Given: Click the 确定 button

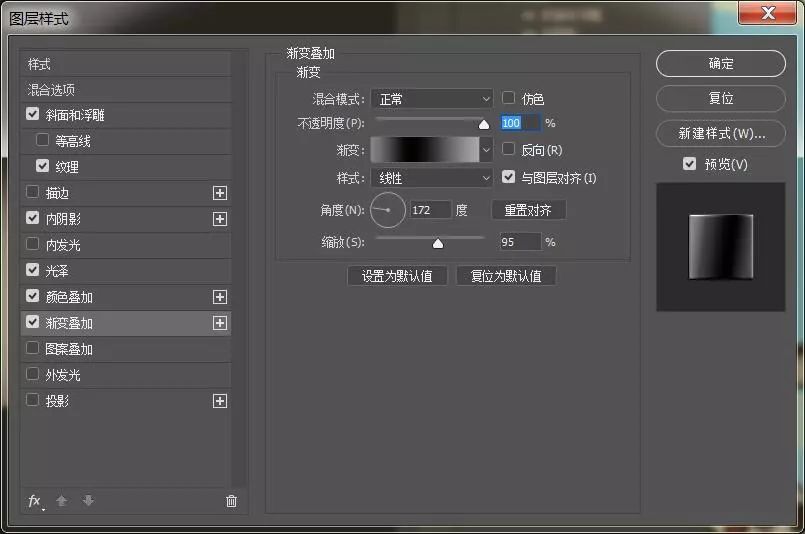Looking at the screenshot, I should pyautogui.click(x=720, y=63).
